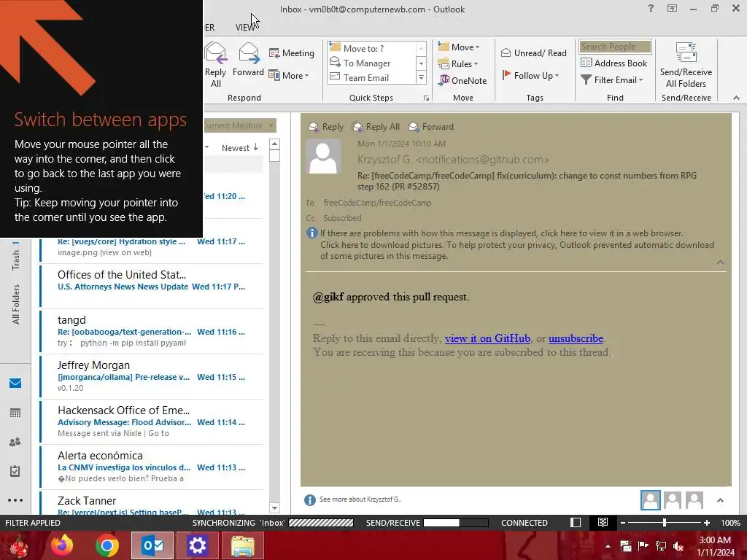Screen dimensions: 747x560
Task: Open the Alerta económica email
Action: (152, 467)
